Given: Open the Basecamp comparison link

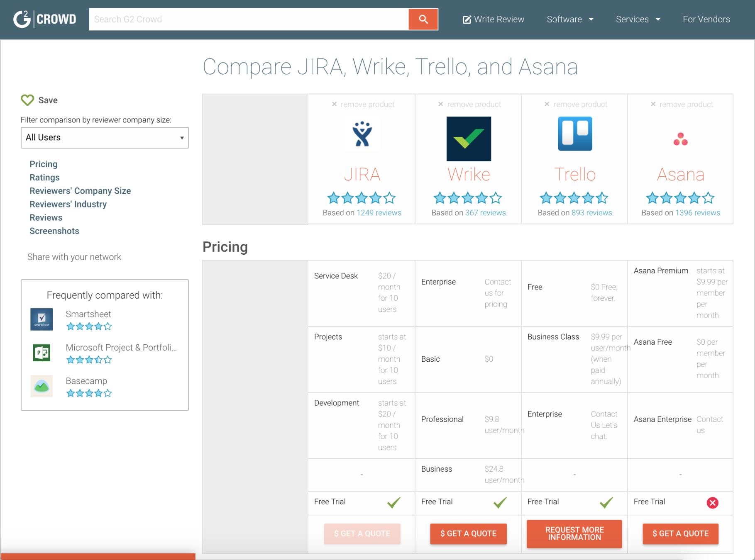Looking at the screenshot, I should (86, 381).
